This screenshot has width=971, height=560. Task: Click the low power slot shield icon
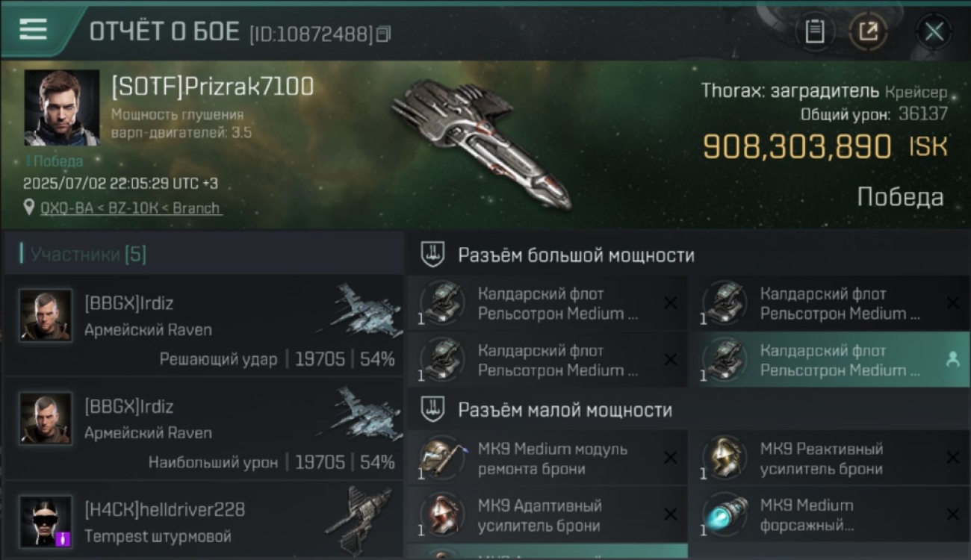[x=432, y=409]
